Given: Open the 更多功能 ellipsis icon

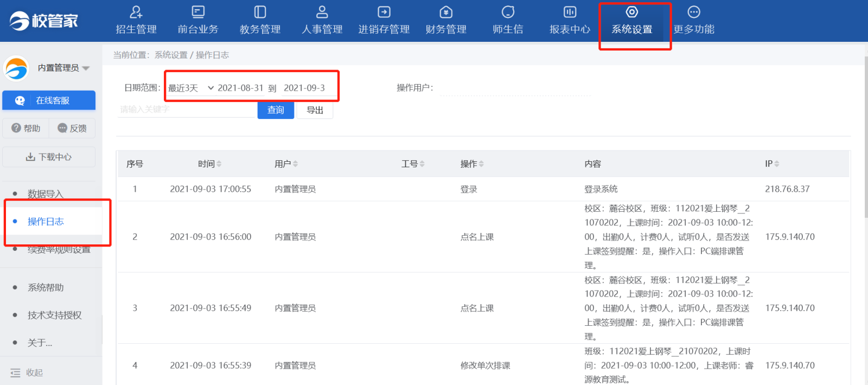Looking at the screenshot, I should point(694,12).
